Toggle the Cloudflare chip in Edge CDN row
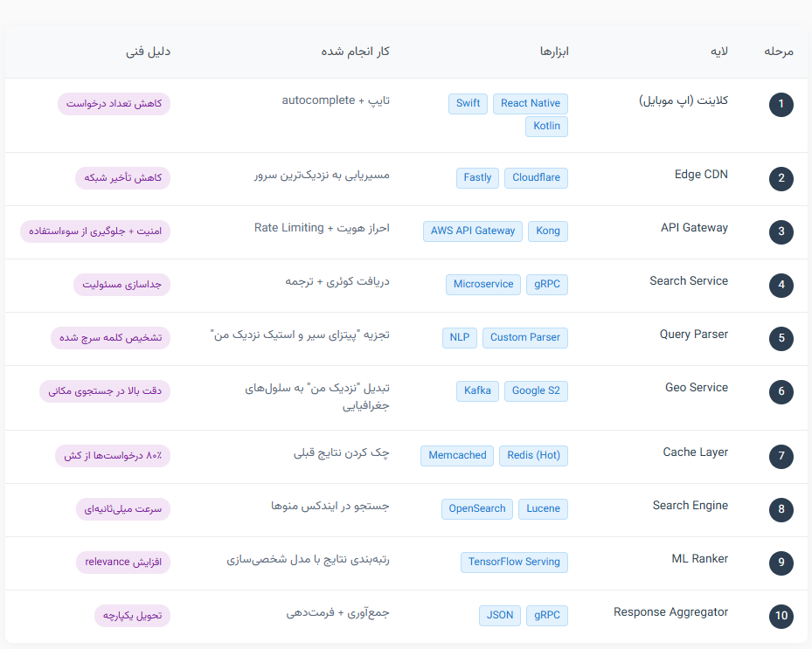812x649 pixels. click(536, 177)
